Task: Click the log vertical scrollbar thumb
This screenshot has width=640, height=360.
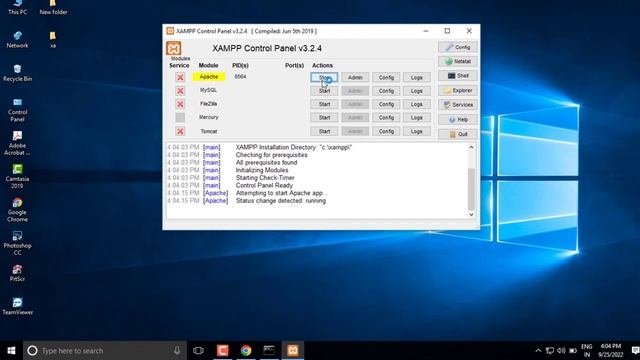Action: coord(471,189)
